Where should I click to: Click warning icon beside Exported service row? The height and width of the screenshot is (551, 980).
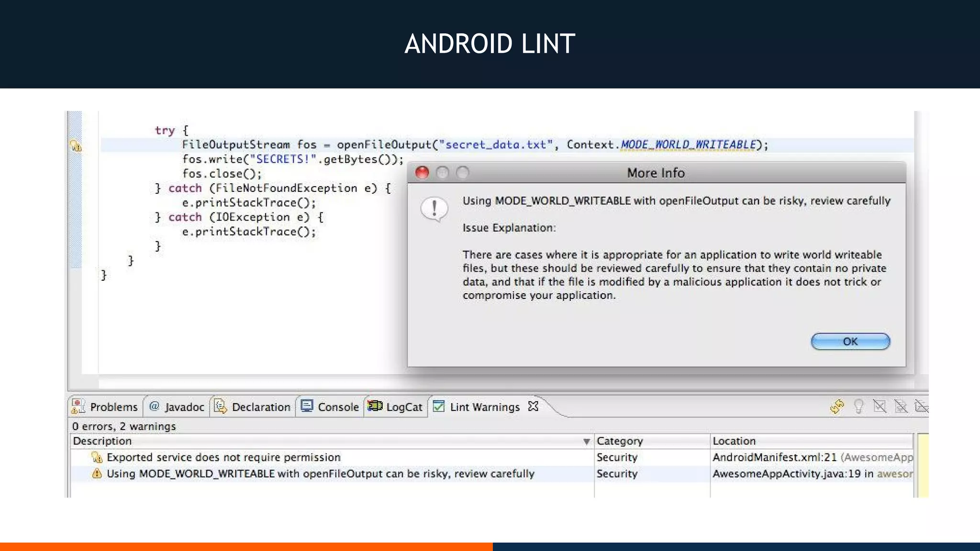click(97, 458)
